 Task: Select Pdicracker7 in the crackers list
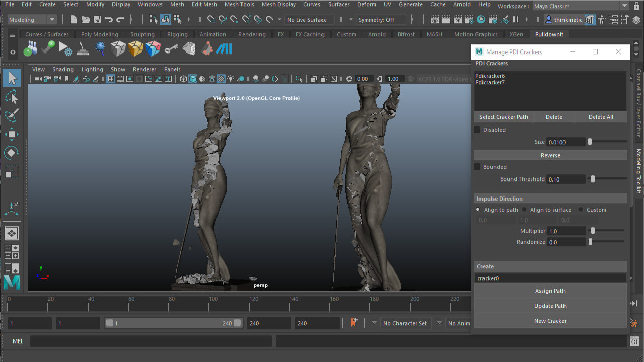490,83
